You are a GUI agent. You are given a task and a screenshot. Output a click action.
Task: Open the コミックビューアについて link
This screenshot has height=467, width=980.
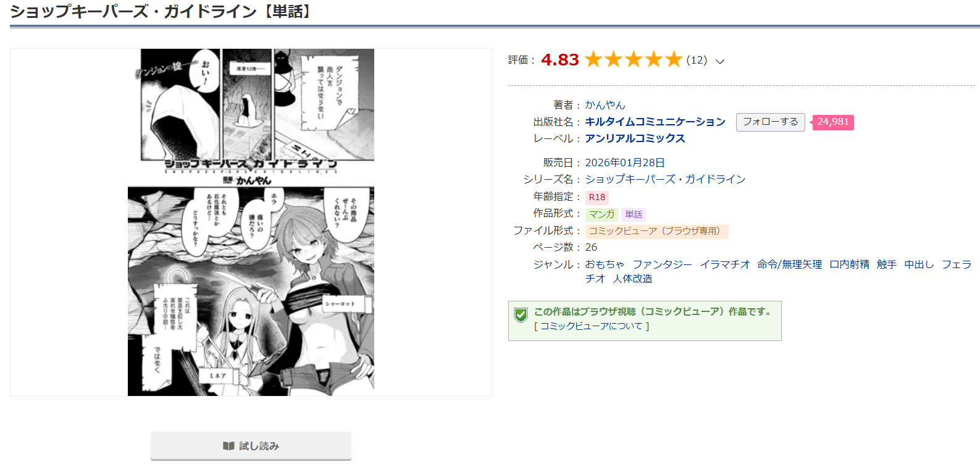(x=592, y=326)
